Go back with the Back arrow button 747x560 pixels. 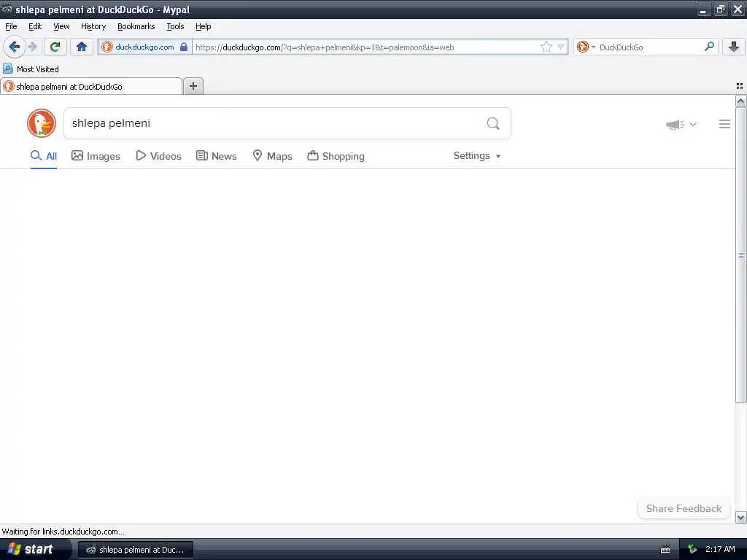tap(15, 47)
